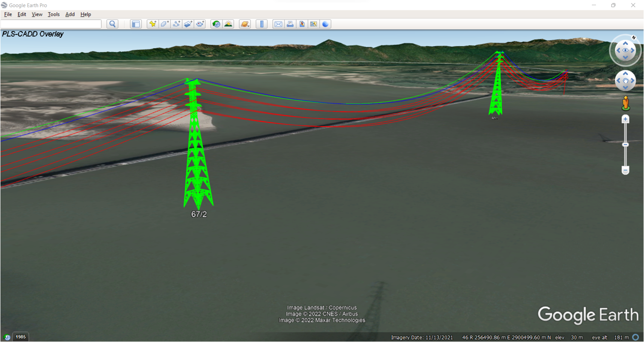The image size is (644, 342).
Task: Open the View menu
Action: 37,14
